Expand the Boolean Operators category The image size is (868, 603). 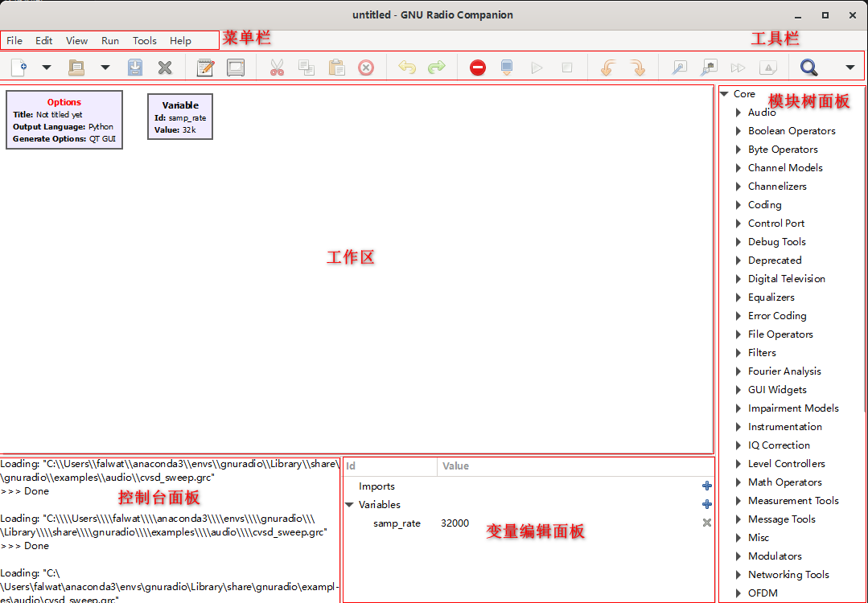click(x=738, y=131)
